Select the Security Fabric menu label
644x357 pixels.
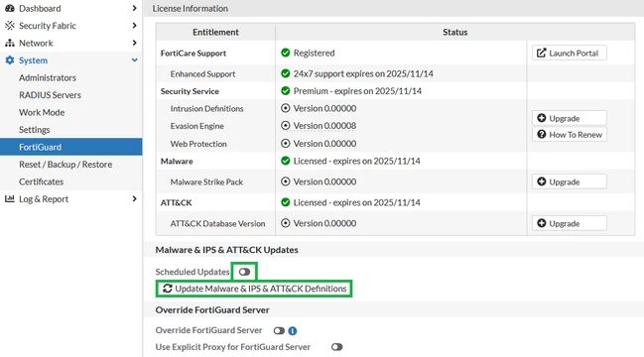point(48,26)
